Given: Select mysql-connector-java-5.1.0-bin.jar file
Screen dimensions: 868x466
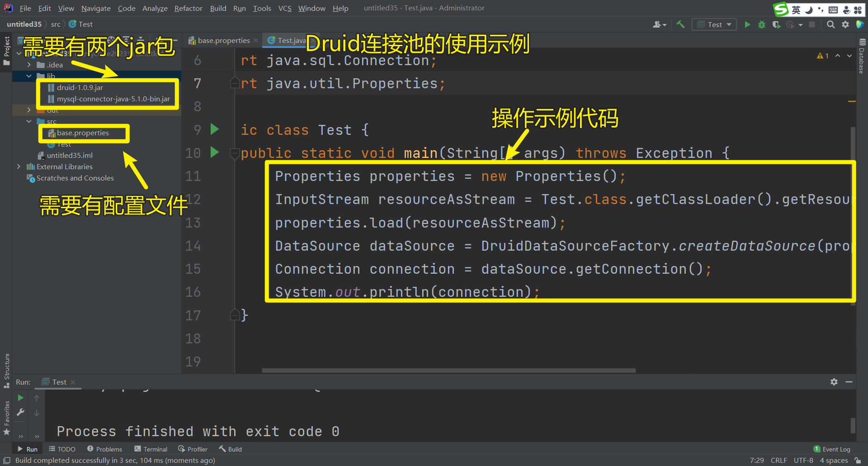Looking at the screenshot, I should [x=113, y=99].
